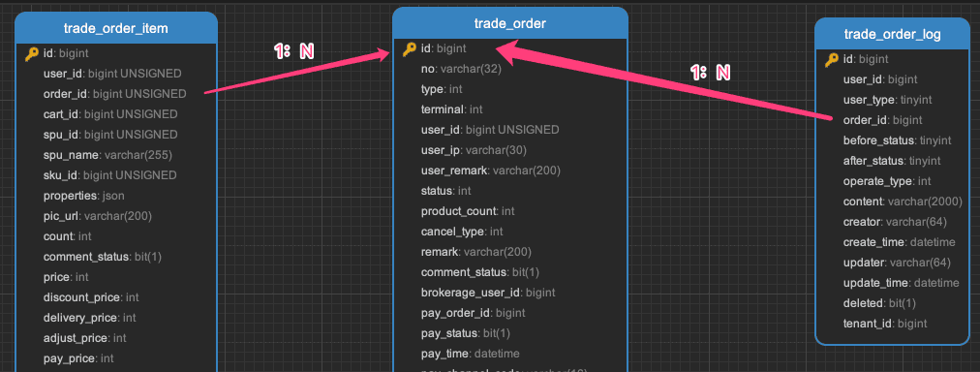Viewport: 980px width, 372px height.
Task: Click the primary key icon in trade_order
Action: coord(410,48)
